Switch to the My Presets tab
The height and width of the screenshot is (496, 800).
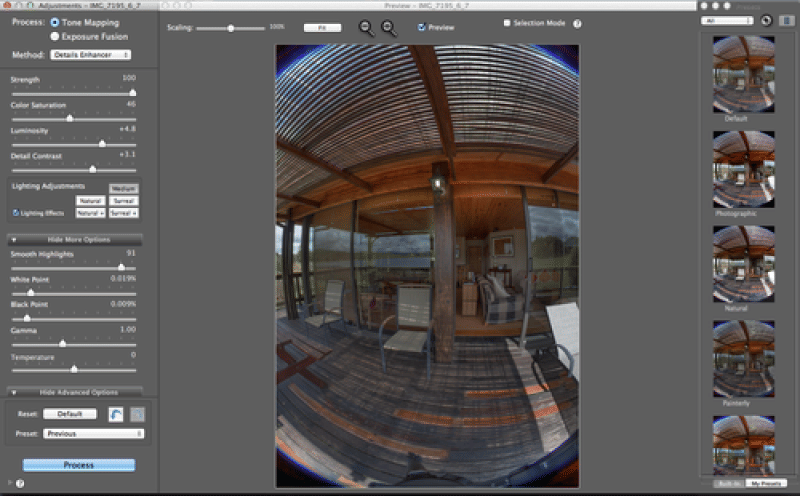(x=763, y=484)
